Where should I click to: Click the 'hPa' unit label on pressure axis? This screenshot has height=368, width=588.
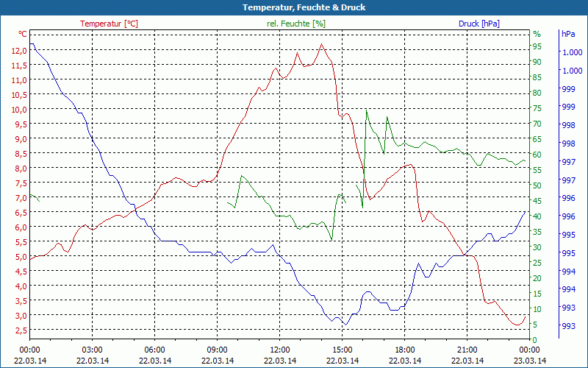tap(568, 34)
